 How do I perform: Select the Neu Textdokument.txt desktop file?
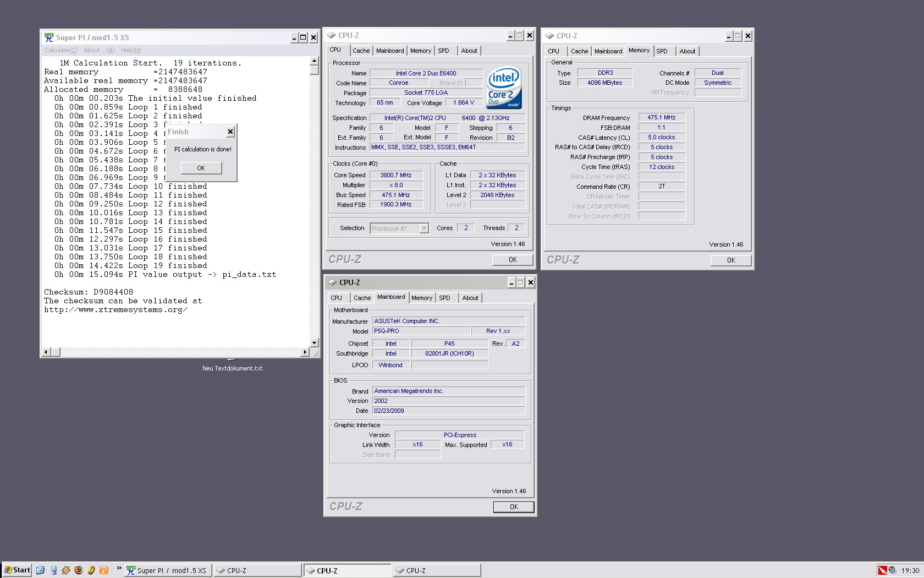[232, 368]
